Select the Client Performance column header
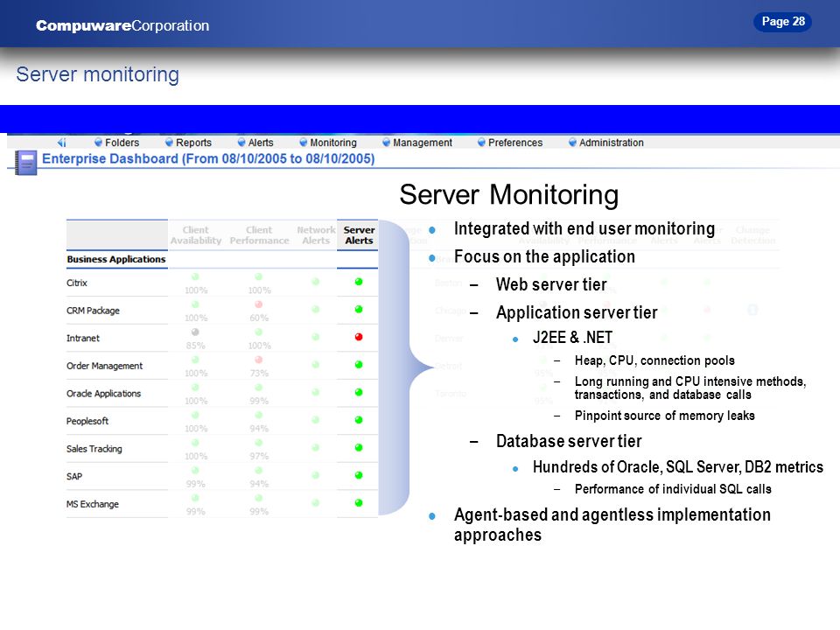Image resolution: width=840 pixels, height=630 pixels. tap(259, 235)
